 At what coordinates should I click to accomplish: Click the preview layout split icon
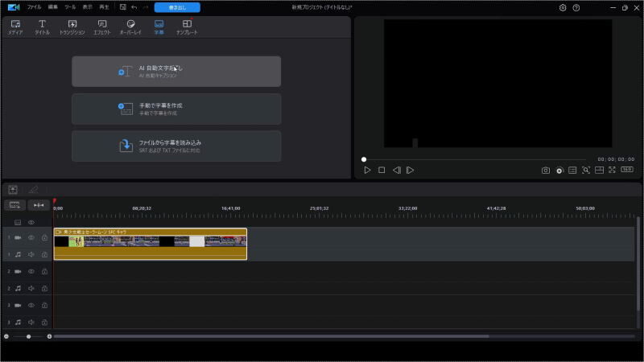599,170
